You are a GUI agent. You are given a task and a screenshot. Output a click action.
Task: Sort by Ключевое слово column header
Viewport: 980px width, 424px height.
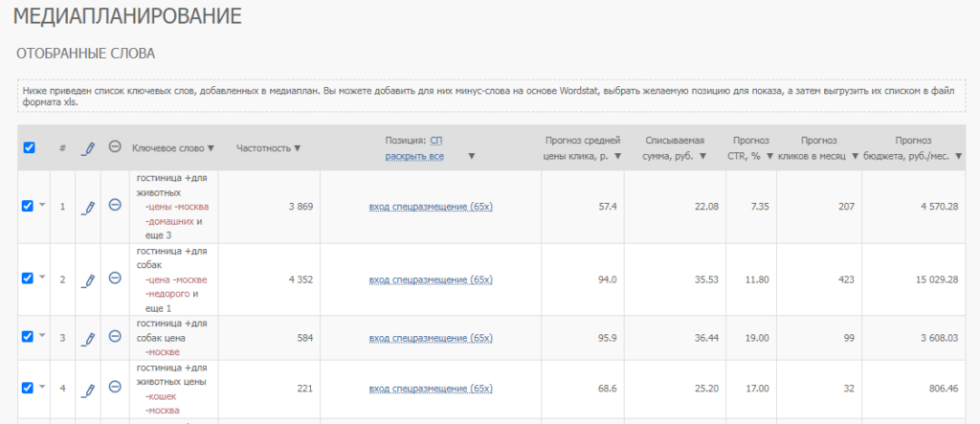point(173,148)
